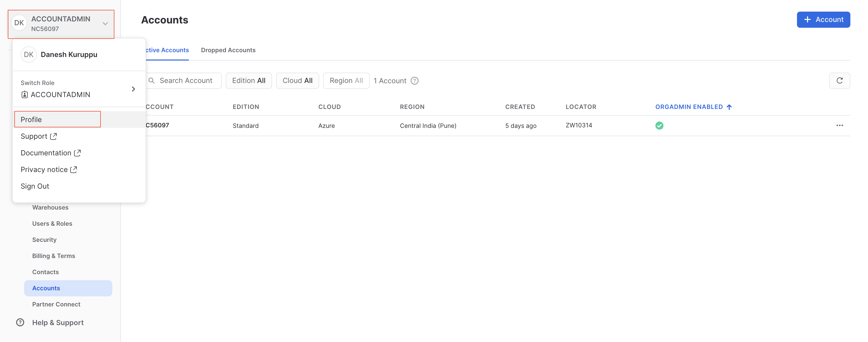
Task: Choose Sign Out in the menu
Action: click(35, 186)
